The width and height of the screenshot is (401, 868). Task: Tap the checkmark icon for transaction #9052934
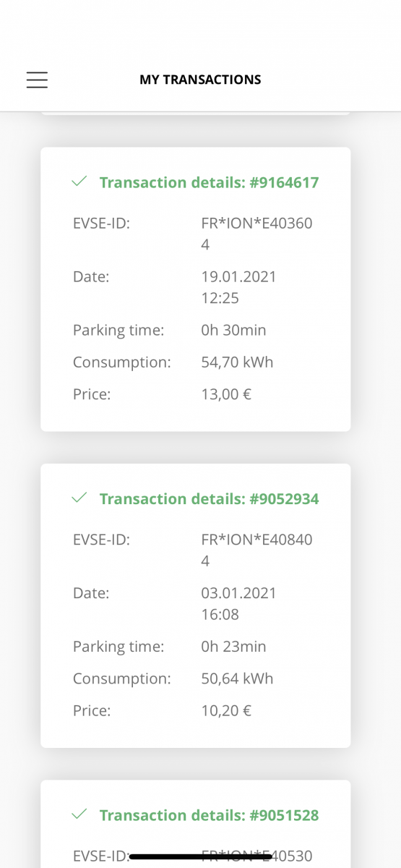click(79, 498)
